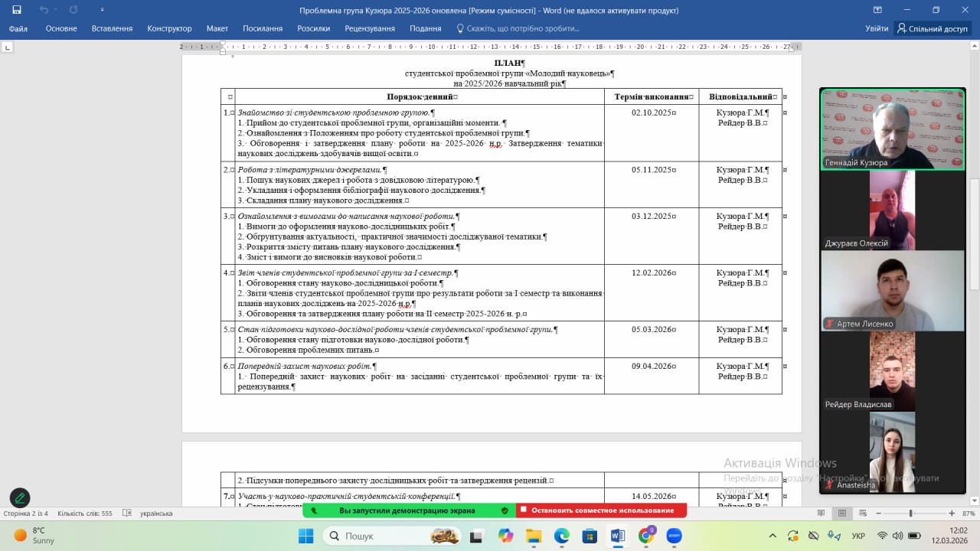Open Zoom from the taskbar
980x551 pixels.
(x=674, y=536)
